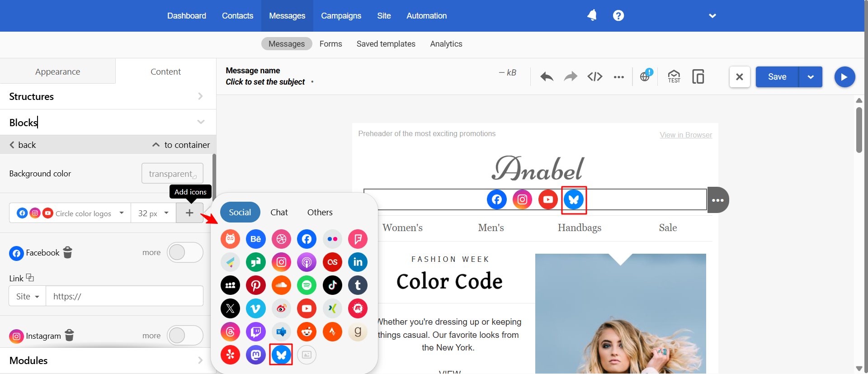The width and height of the screenshot is (868, 374).
Task: Open the Automation menu
Action: 426,16
